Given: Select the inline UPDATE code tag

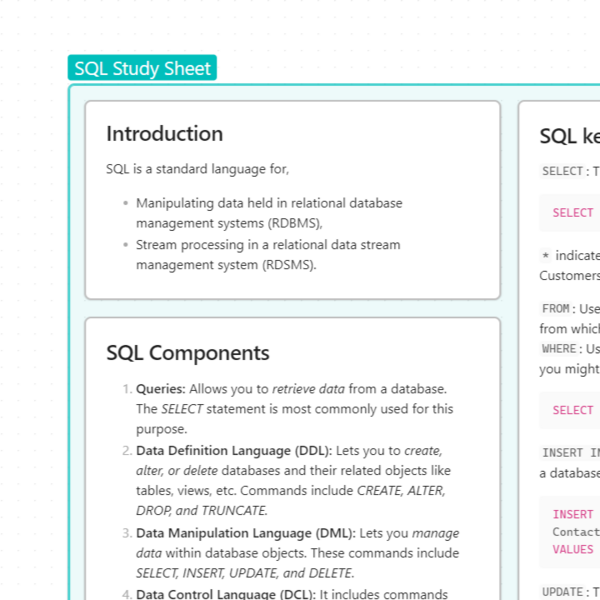Looking at the screenshot, I should 562,592.
